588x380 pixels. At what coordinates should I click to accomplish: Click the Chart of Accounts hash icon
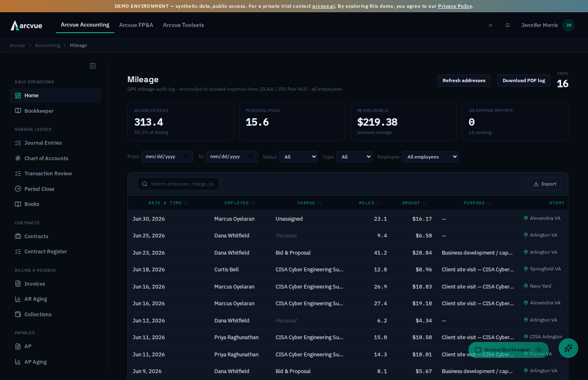coord(18,158)
